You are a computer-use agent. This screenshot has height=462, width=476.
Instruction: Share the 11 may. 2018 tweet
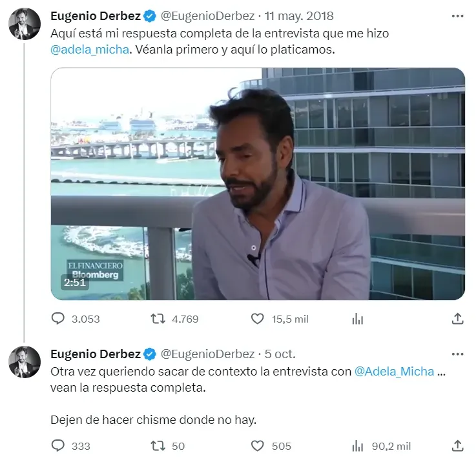click(x=457, y=318)
